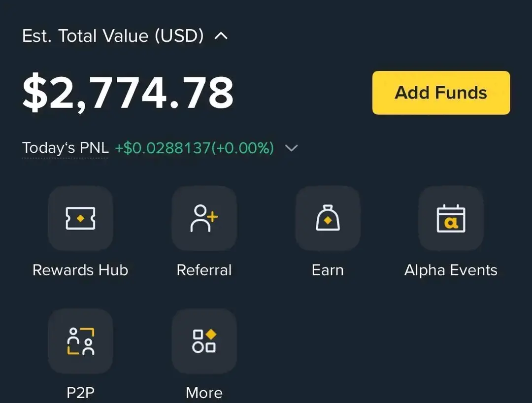Open the Alpha Events calendar icon

click(451, 218)
